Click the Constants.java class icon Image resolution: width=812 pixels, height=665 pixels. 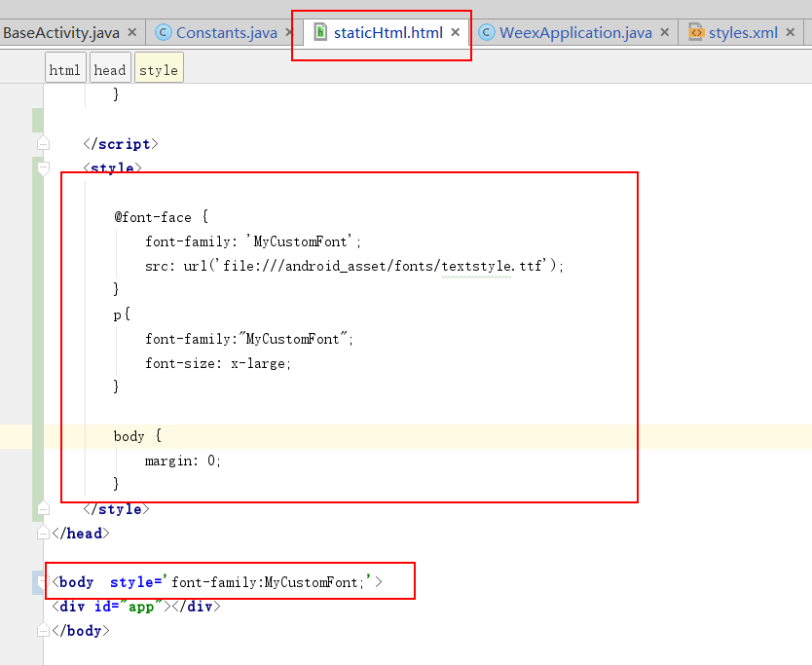[x=164, y=33]
